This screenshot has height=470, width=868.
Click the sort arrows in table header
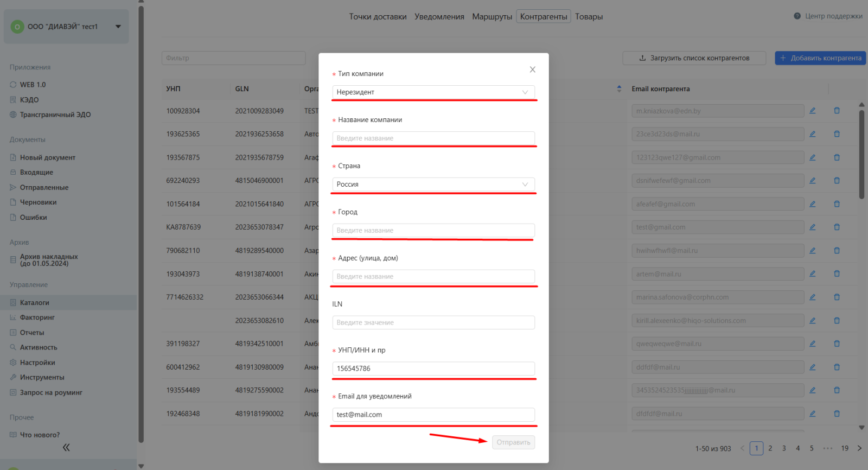619,89
